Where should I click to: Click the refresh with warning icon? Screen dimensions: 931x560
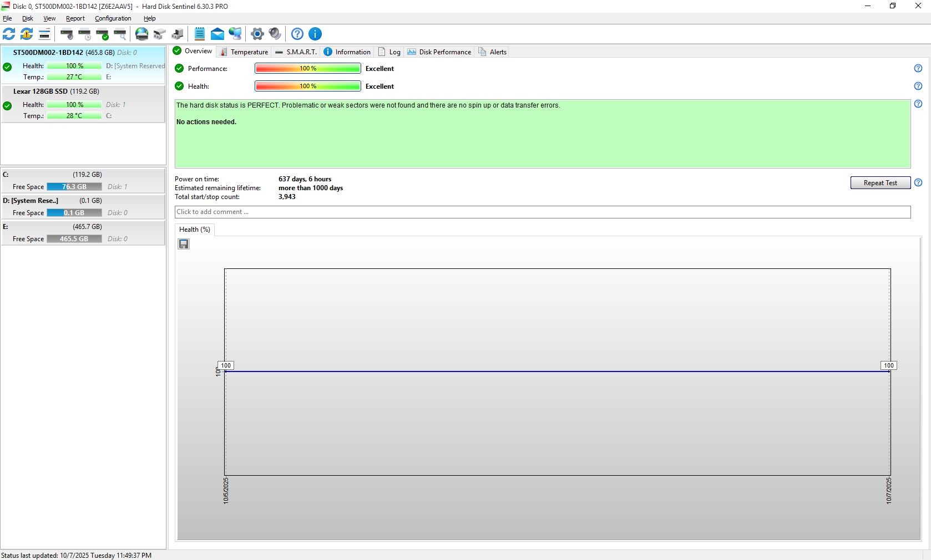click(x=27, y=34)
